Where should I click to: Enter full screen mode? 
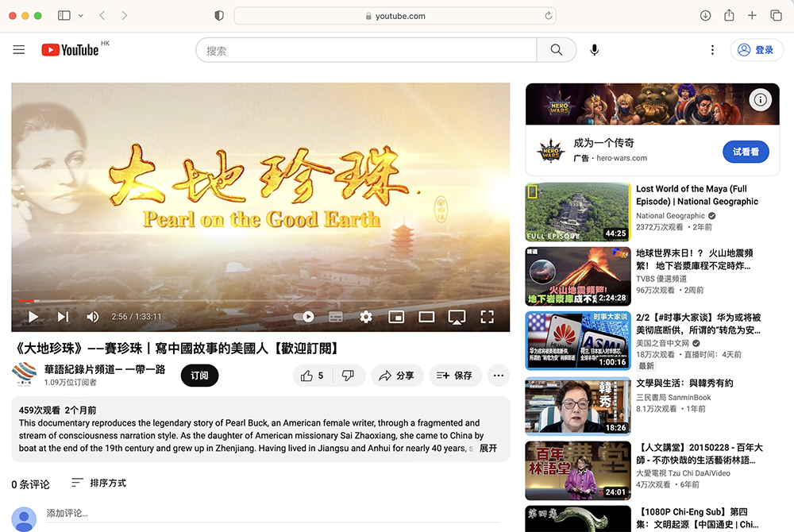(x=488, y=317)
